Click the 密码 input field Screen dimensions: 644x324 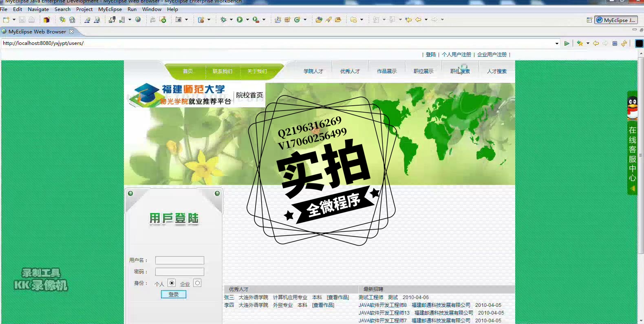[x=180, y=272]
